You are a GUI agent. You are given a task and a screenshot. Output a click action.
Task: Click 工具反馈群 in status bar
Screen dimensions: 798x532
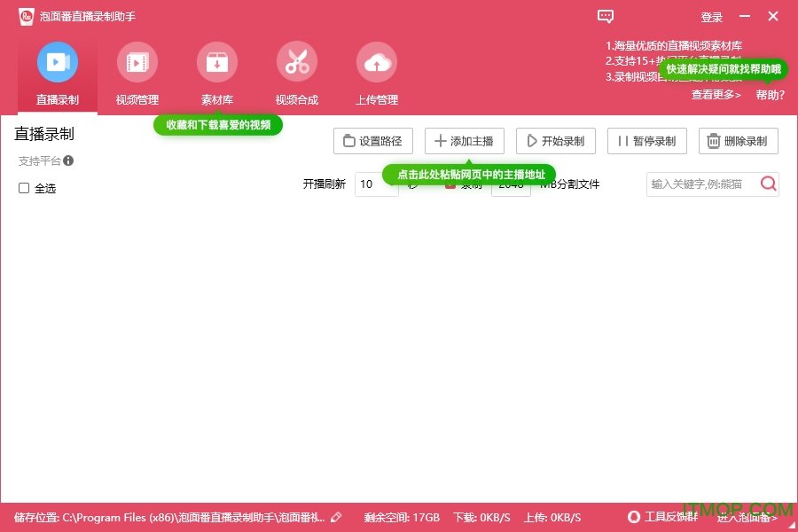(663, 517)
